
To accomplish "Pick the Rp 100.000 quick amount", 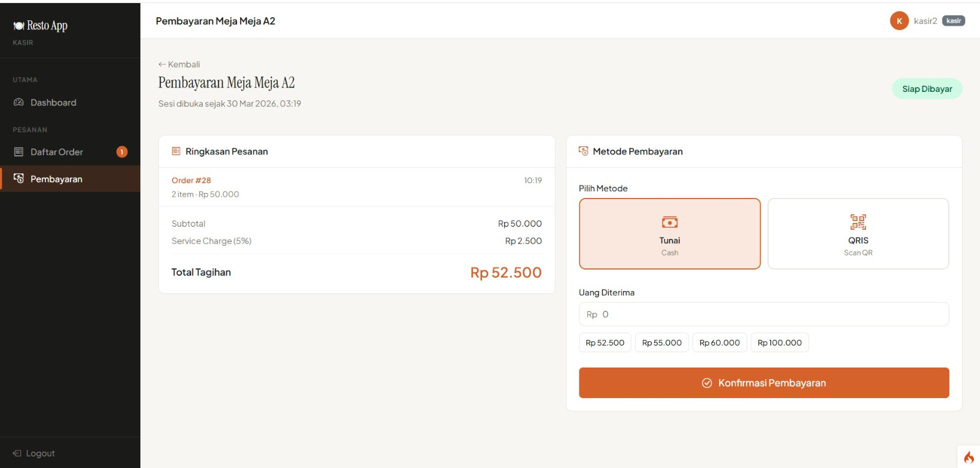I will 779,342.
